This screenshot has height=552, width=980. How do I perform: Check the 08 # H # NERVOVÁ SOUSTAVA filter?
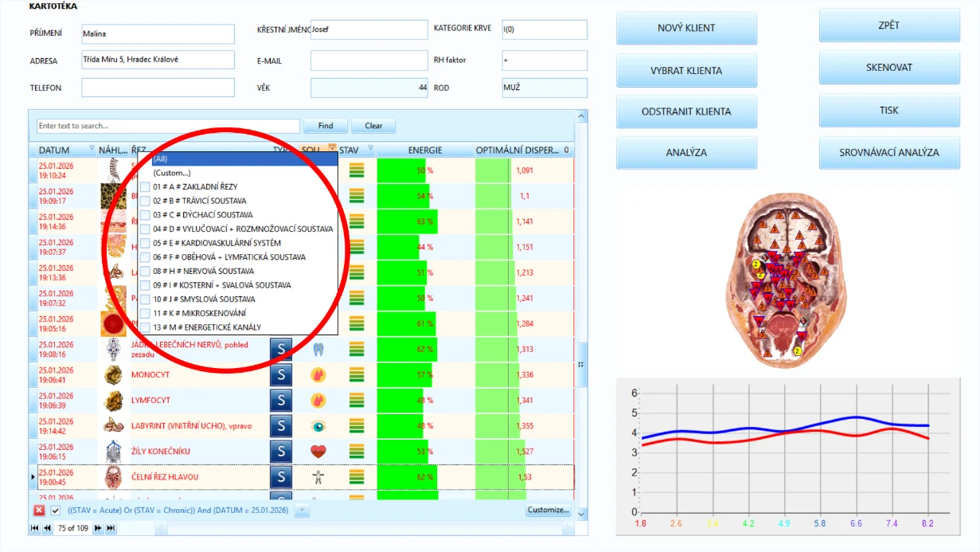click(145, 271)
